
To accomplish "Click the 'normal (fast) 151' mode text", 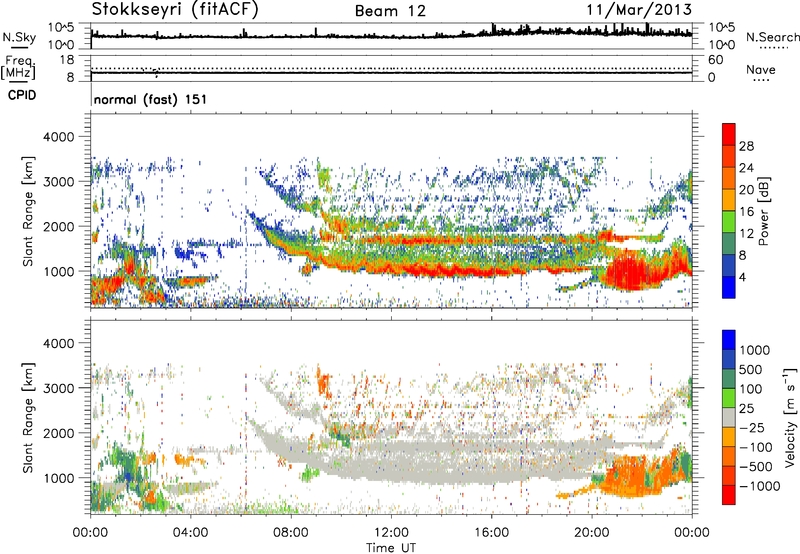I will coord(151,99).
